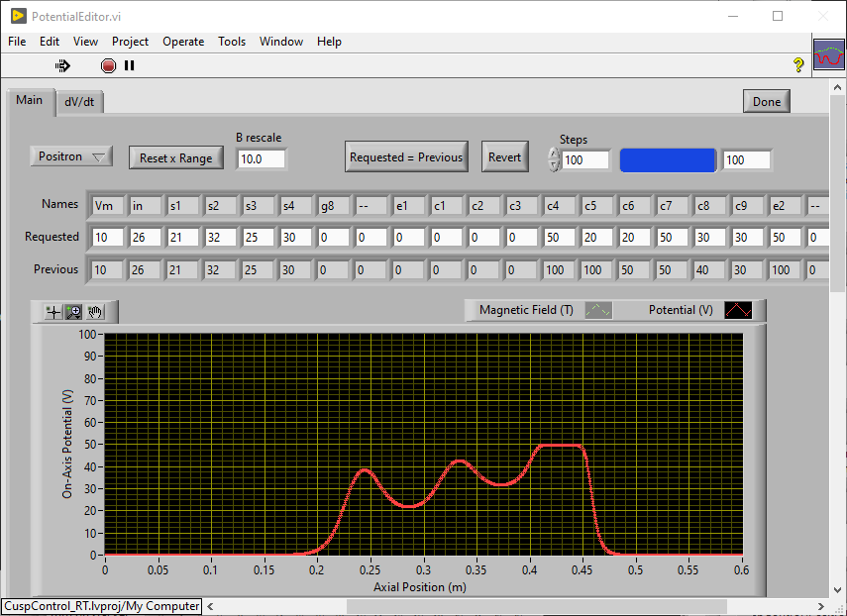Screen dimensions: 847x616
Task: Select the zoom magnifier graph tool
Action: [x=73, y=311]
